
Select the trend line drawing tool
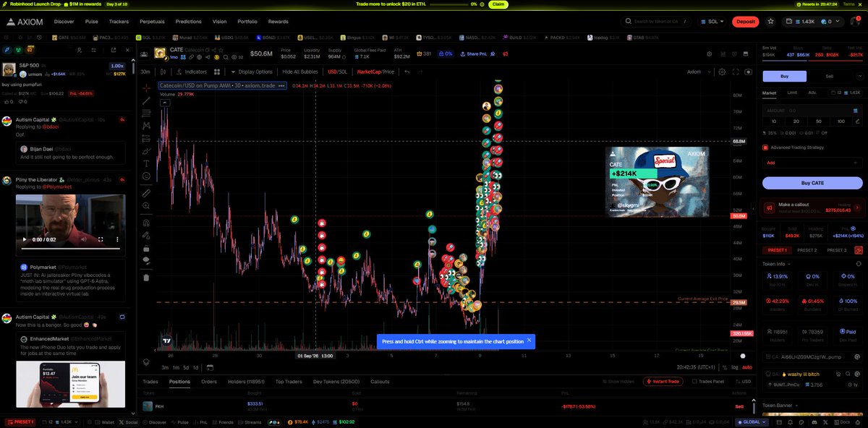point(146,100)
